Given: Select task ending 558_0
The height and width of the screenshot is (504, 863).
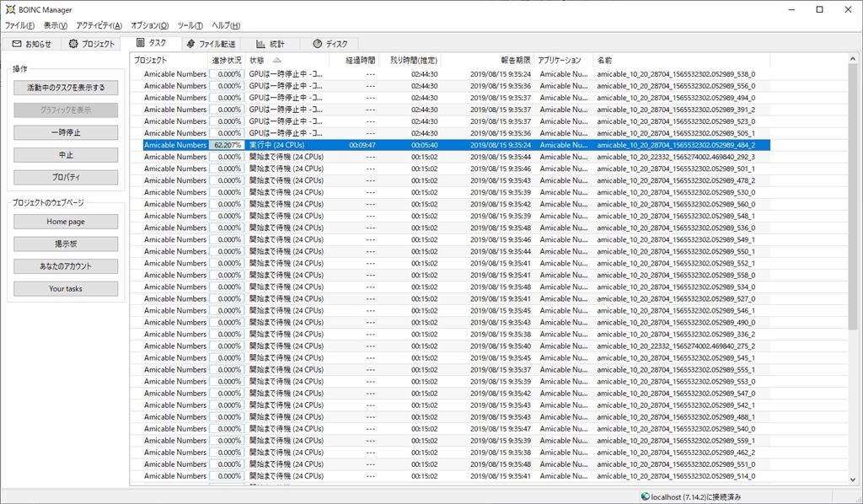Looking at the screenshot, I should click(450, 275).
